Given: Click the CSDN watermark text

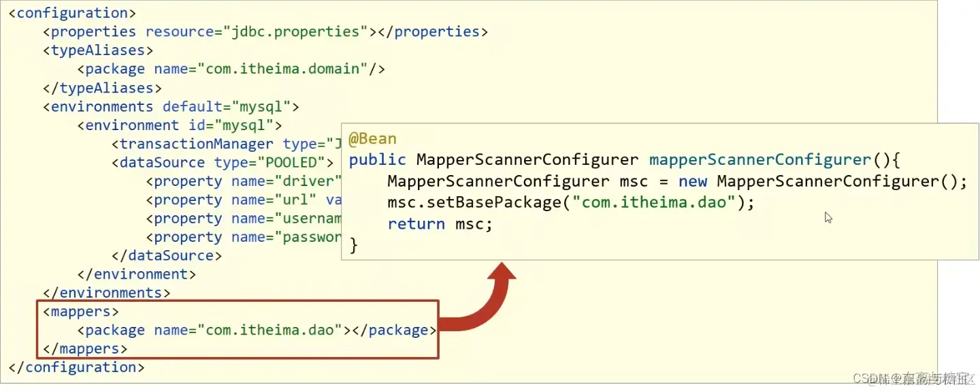Looking at the screenshot, I should point(913,378).
